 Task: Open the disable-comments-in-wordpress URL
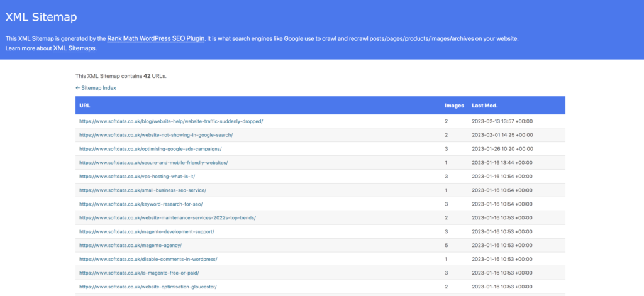(148, 259)
